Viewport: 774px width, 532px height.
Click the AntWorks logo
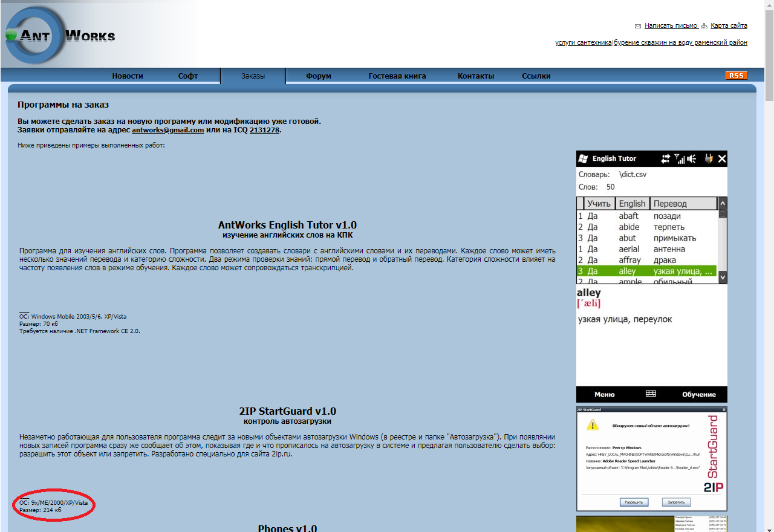(x=59, y=35)
